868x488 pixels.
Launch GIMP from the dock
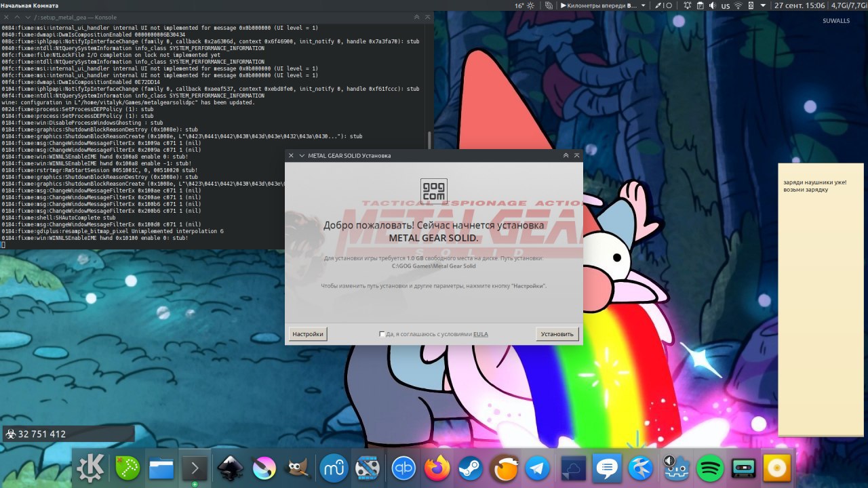(x=299, y=468)
